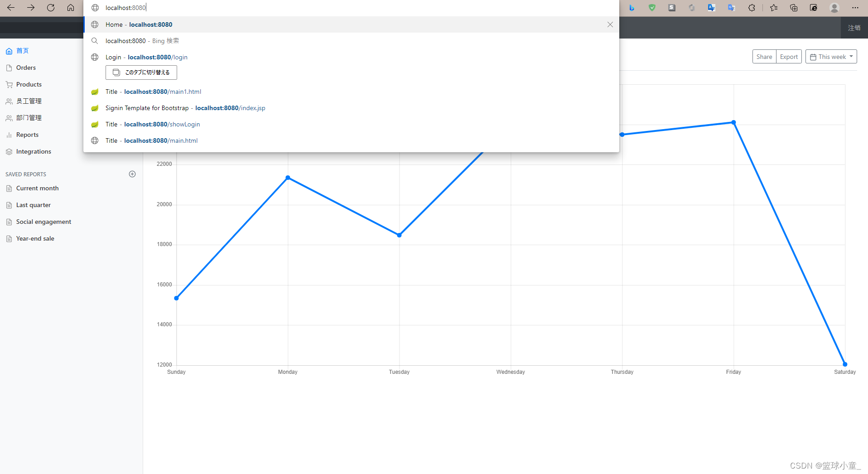Open Orders in the sidebar
The height and width of the screenshot is (474, 868).
(x=26, y=68)
